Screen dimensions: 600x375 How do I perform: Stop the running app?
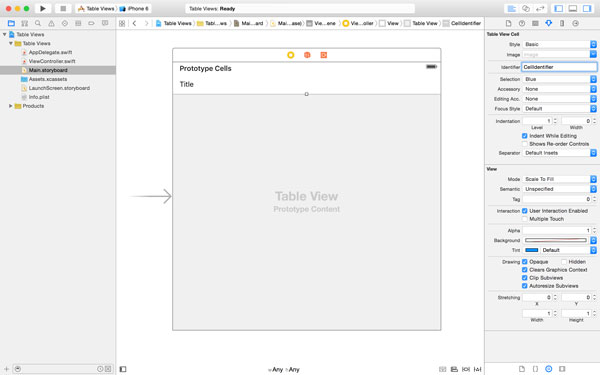pos(63,8)
